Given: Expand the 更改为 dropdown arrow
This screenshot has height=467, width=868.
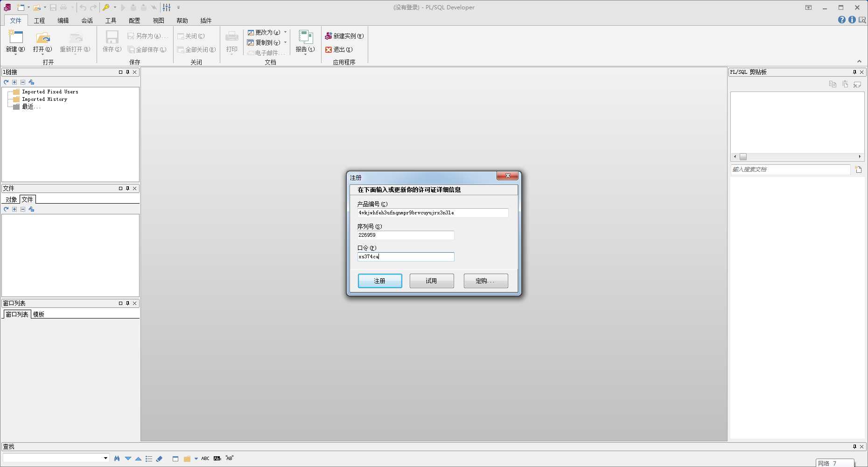Looking at the screenshot, I should [x=286, y=32].
